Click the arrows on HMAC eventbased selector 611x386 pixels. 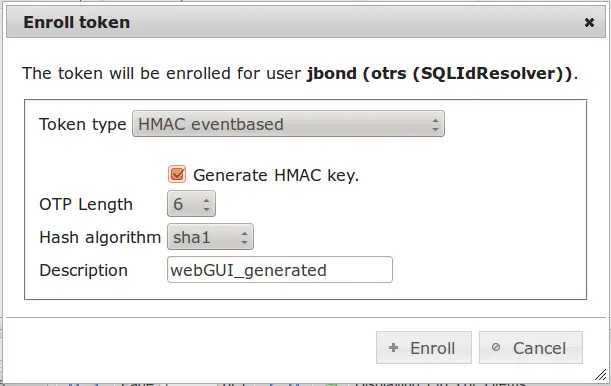tap(435, 125)
